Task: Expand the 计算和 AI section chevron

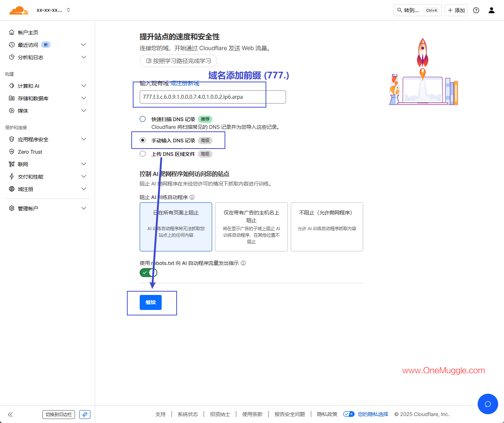Action: point(83,86)
